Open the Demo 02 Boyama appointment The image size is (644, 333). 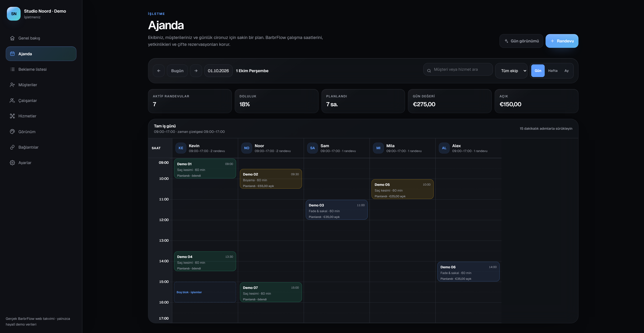[x=271, y=179]
